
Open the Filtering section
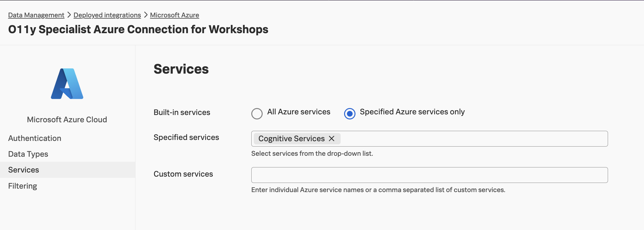point(23,186)
